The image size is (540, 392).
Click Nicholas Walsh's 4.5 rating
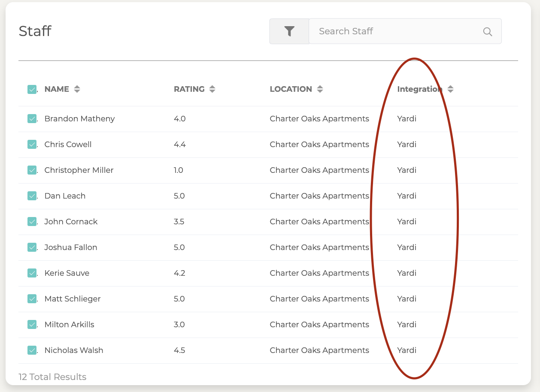click(x=179, y=350)
